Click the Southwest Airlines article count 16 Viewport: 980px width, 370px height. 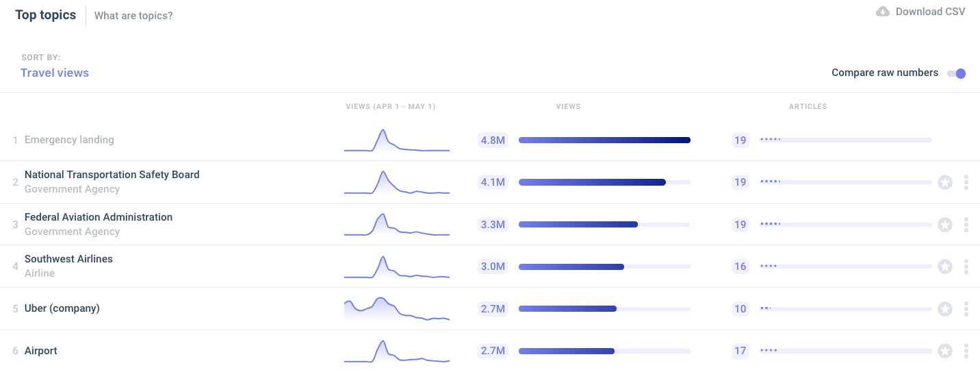point(740,267)
